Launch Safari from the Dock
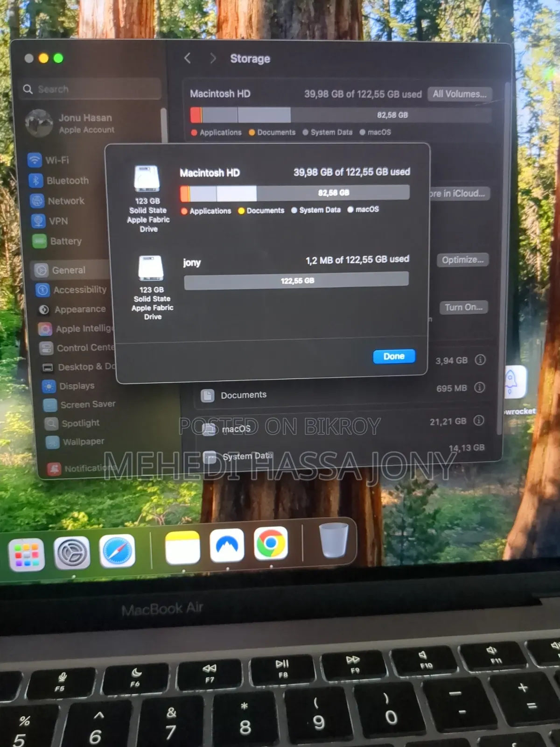 (x=117, y=551)
